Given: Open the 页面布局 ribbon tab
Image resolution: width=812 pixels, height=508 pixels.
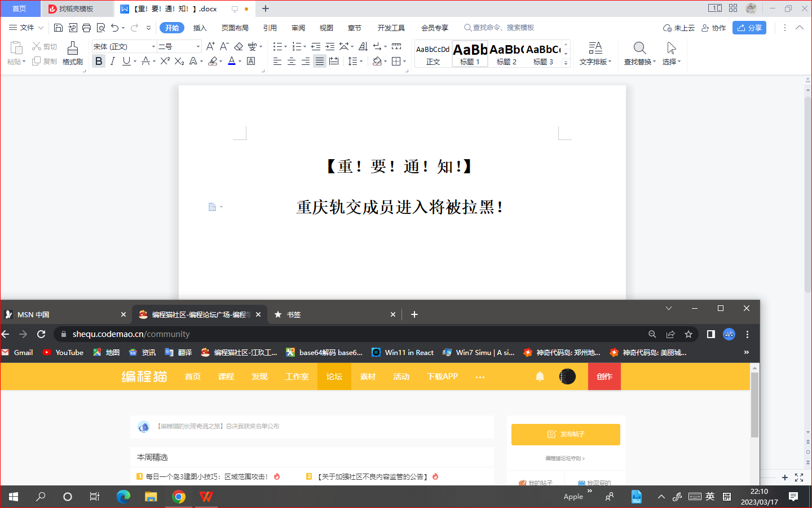Looking at the screenshot, I should tap(235, 28).
